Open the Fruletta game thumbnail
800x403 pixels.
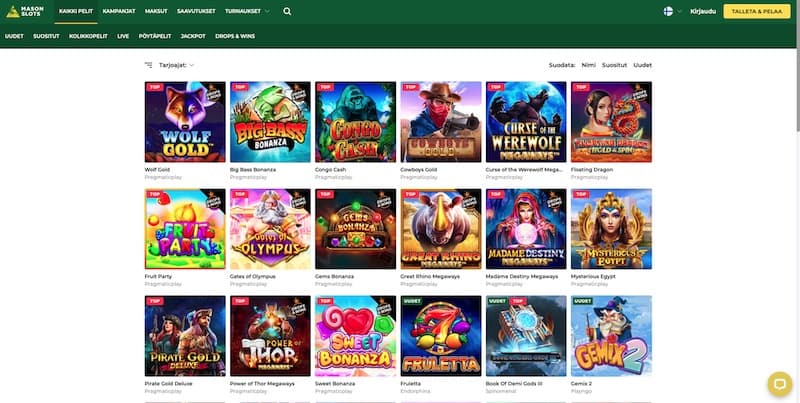[441, 336]
